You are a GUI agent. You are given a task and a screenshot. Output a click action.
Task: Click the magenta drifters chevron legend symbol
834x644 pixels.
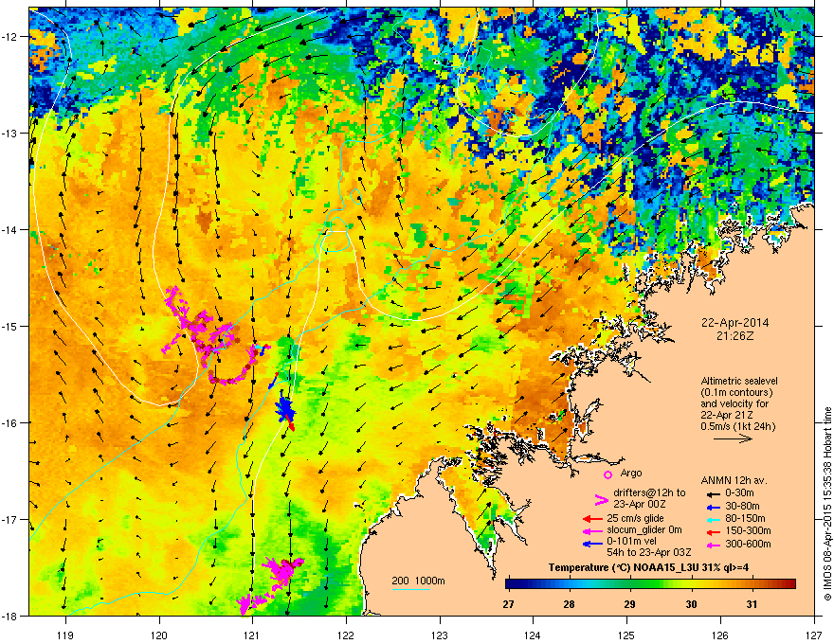click(x=601, y=499)
